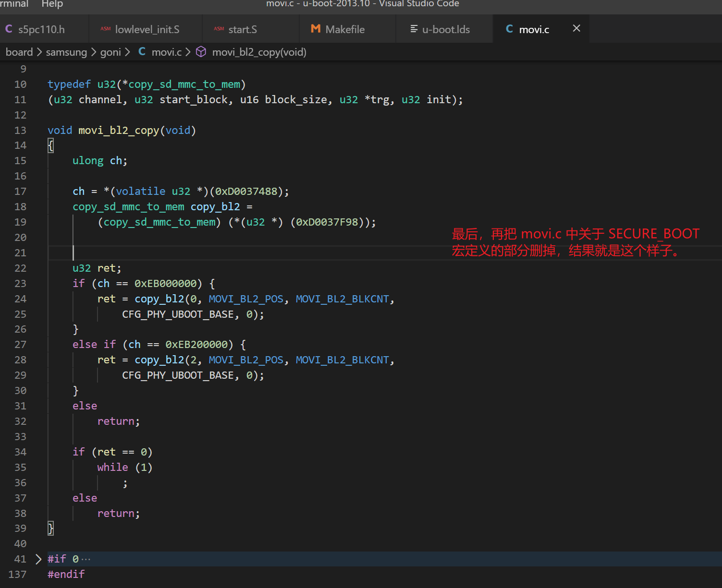
Task: Click the ASM icon on lowlevel_init.S tab
Action: (106, 29)
